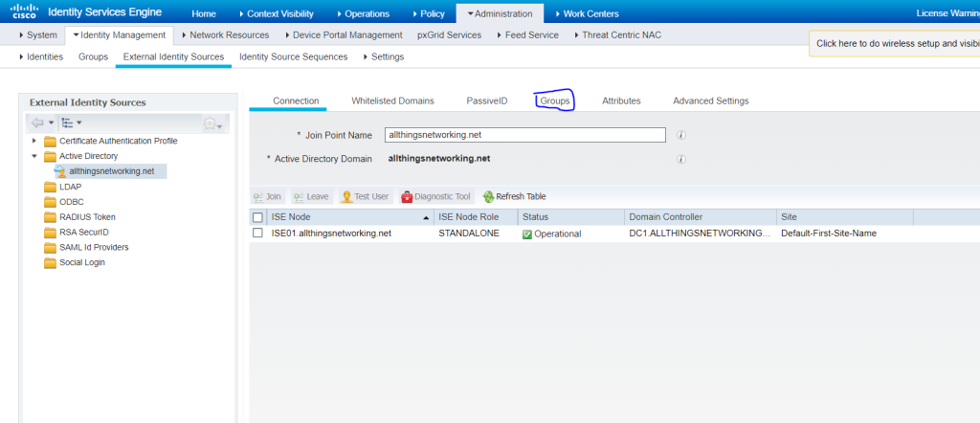Switch to the Whitelisted Domains tab
The image size is (980, 423).
(x=392, y=101)
